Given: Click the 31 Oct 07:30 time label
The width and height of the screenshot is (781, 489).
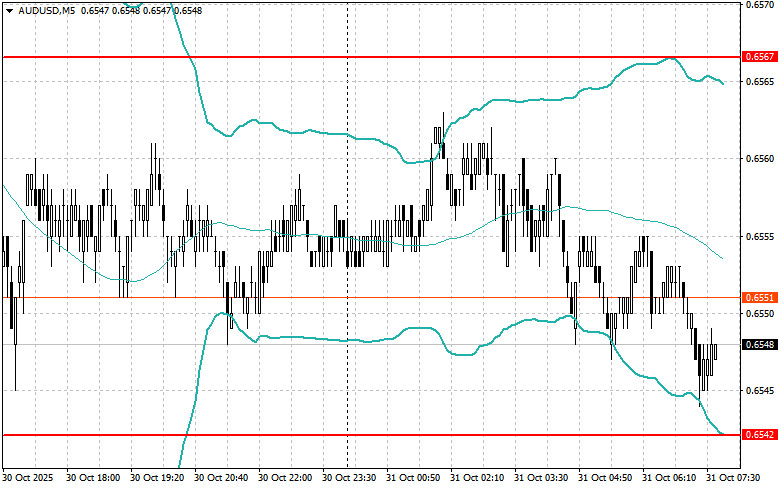Looking at the screenshot, I should point(733,478).
